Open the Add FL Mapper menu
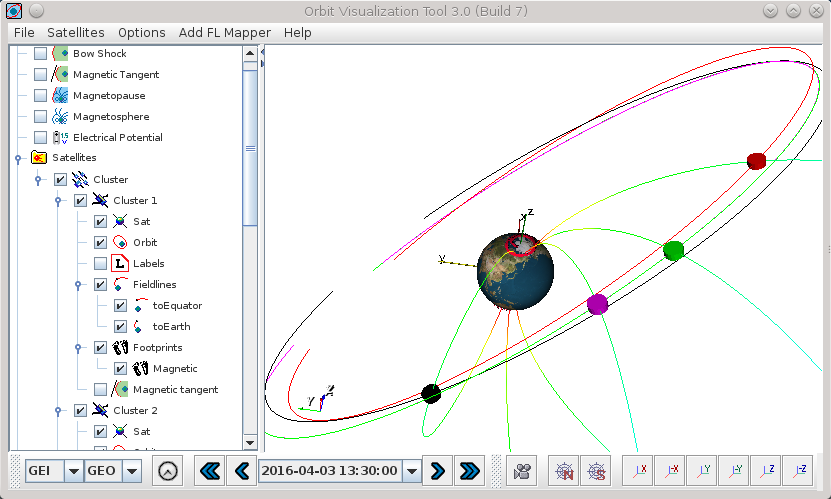831x499 pixels. (x=225, y=33)
